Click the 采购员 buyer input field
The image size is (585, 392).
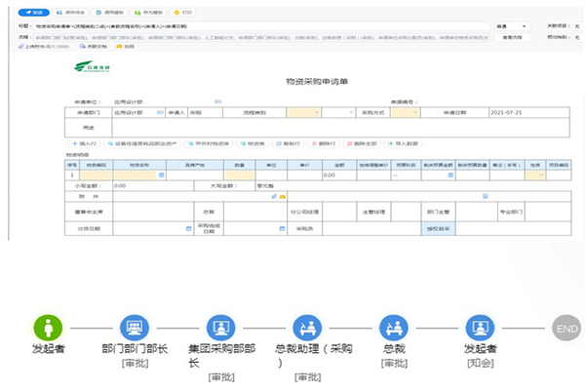coord(372,228)
